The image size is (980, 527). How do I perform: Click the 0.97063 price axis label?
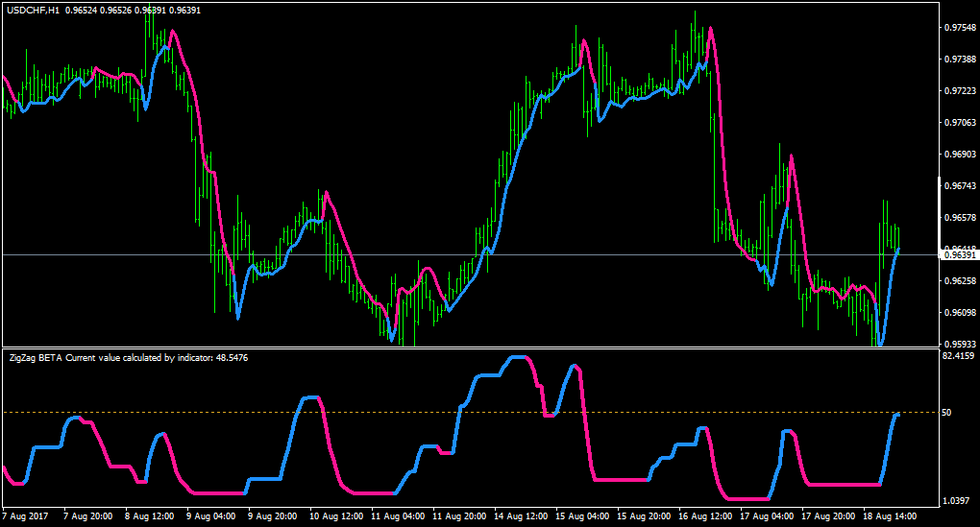[960, 122]
